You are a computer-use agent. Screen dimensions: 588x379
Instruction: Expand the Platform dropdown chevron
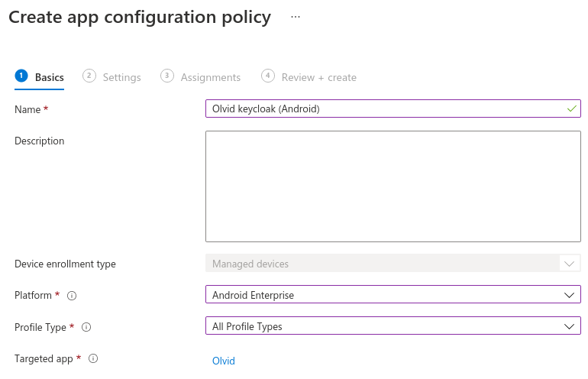(x=568, y=295)
